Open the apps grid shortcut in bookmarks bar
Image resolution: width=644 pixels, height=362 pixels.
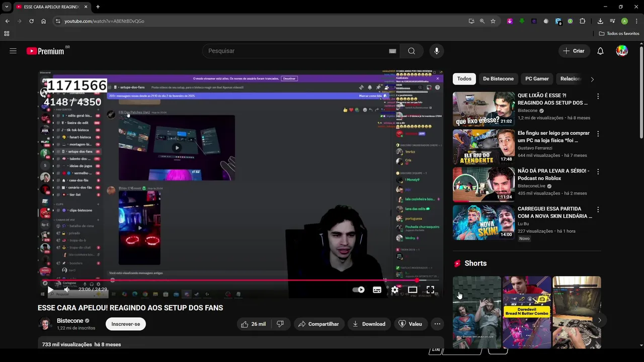tap(7, 34)
